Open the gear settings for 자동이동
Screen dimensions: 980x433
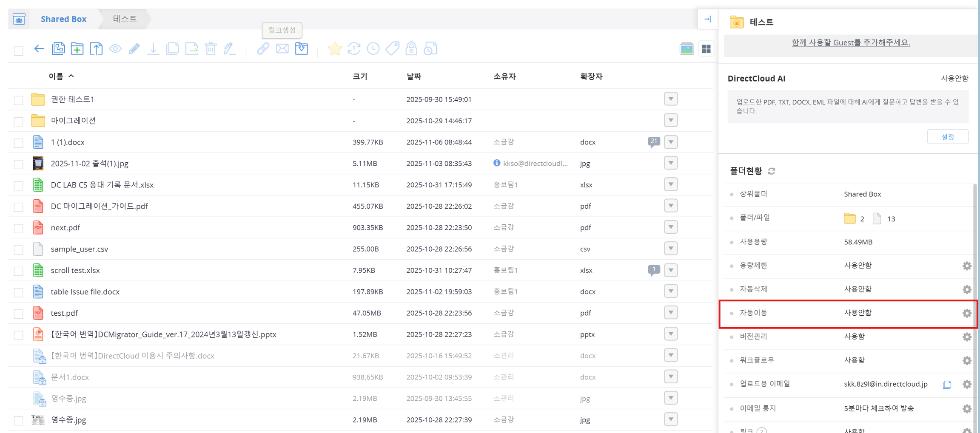(x=967, y=313)
